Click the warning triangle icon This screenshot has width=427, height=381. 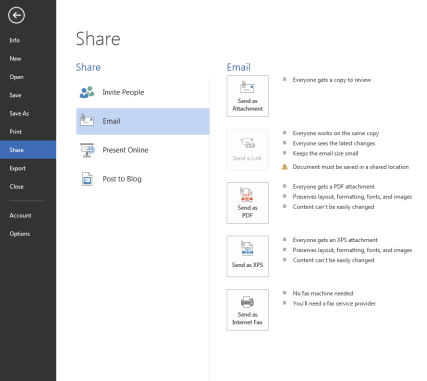284,167
